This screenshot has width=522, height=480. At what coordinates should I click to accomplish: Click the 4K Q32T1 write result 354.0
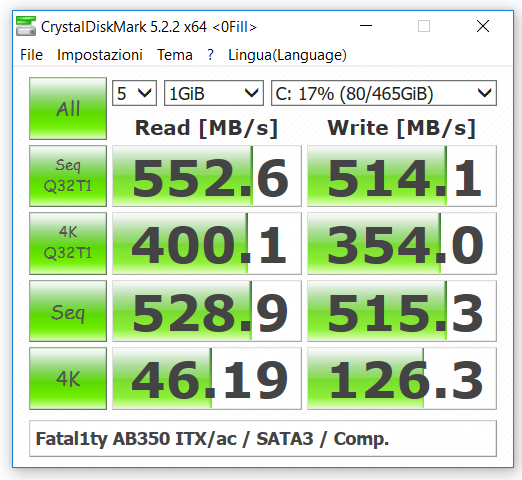click(402, 243)
